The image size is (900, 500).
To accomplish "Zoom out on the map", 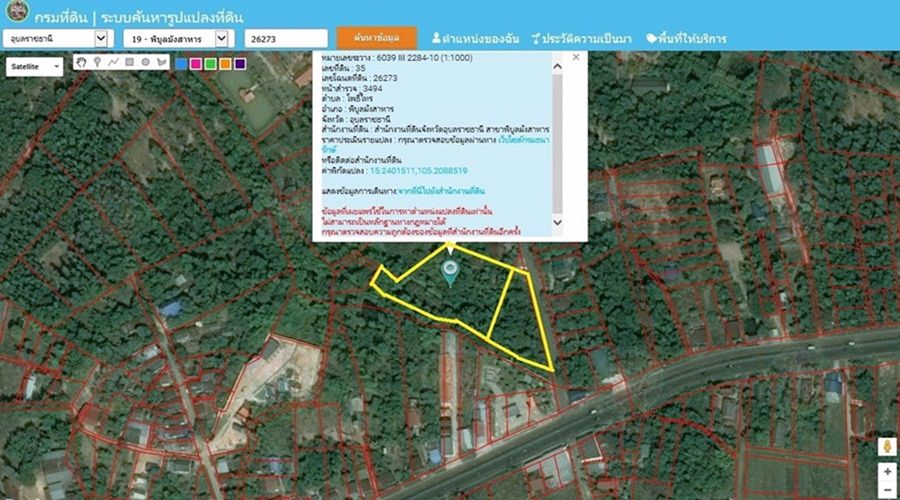I will [x=887, y=490].
